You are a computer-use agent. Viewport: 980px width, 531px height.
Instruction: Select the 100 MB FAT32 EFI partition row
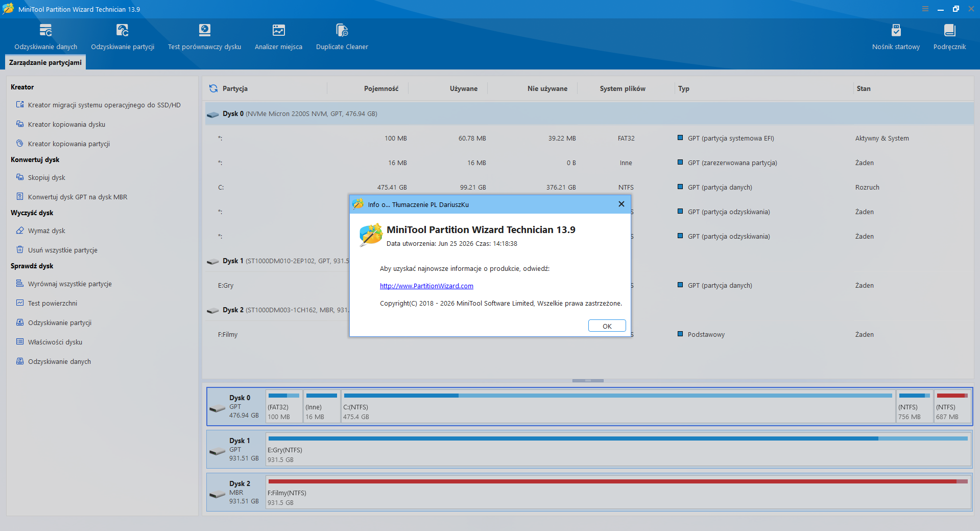pos(589,138)
